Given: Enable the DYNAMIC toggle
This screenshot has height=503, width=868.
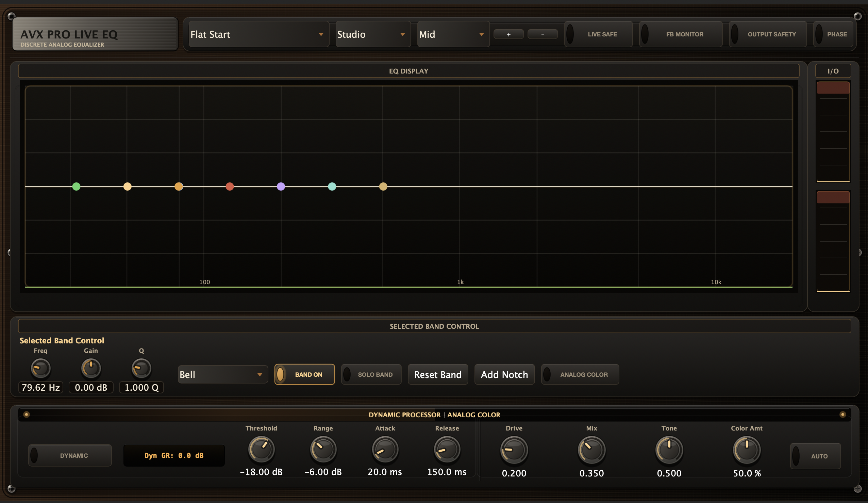Looking at the screenshot, I should pos(70,455).
